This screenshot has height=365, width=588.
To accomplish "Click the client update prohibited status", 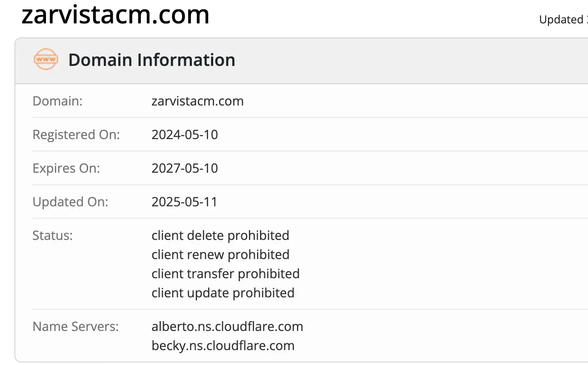I will click(223, 293).
